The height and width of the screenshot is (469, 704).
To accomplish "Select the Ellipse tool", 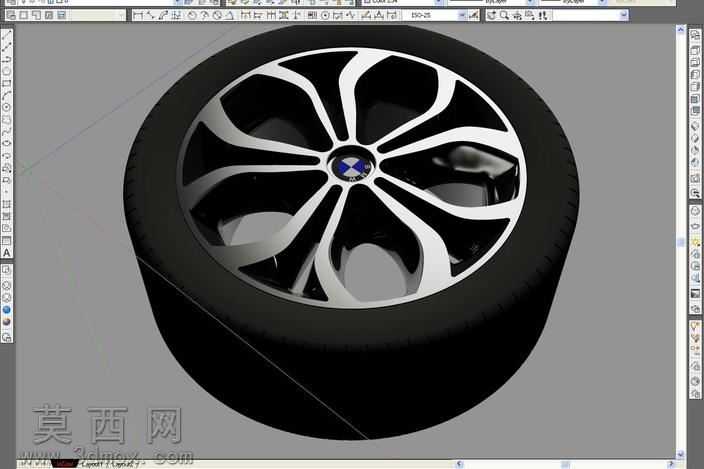I will tap(7, 144).
